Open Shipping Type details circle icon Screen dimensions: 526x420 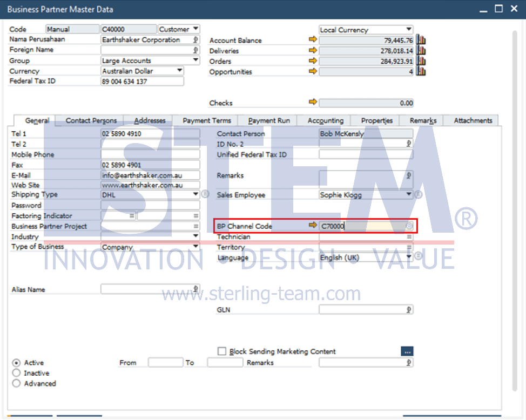coord(205,194)
